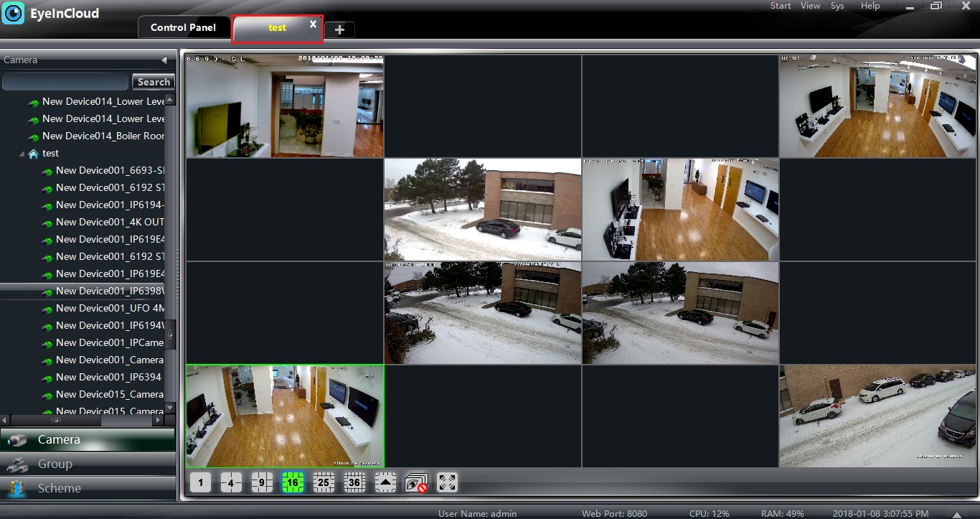Click the house icon of test group
Viewport: 980px width, 519px height.
[x=33, y=154]
